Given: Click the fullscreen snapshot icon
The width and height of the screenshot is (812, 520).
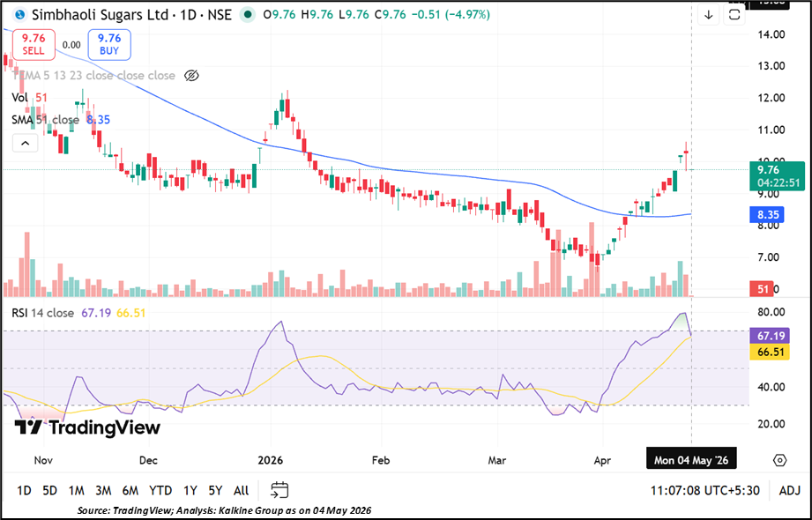Looking at the screenshot, I should [x=734, y=15].
